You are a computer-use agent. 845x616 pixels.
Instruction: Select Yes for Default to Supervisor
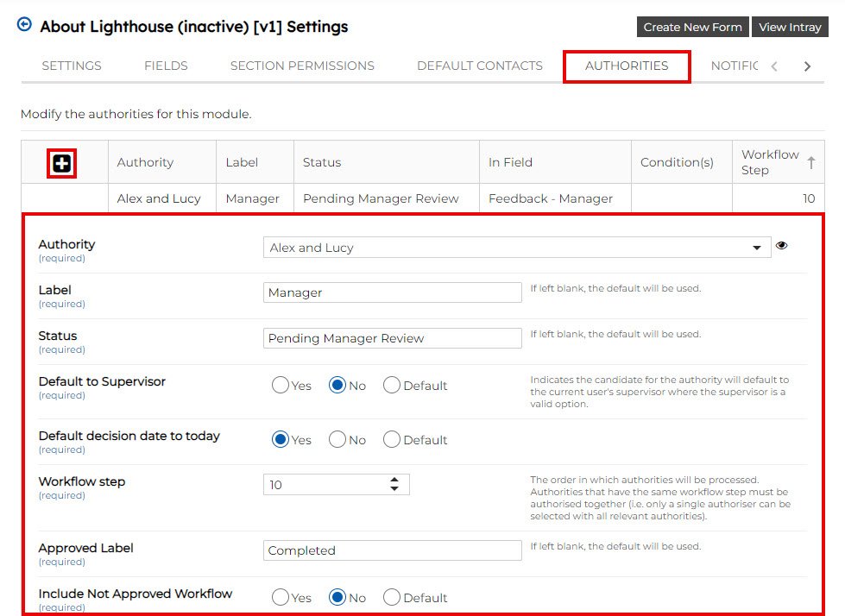pyautogui.click(x=281, y=386)
